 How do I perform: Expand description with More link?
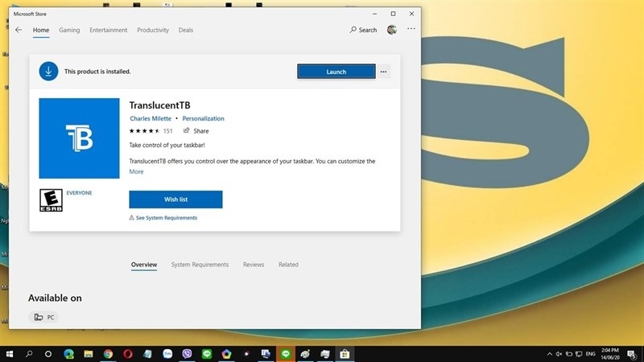[x=136, y=171]
